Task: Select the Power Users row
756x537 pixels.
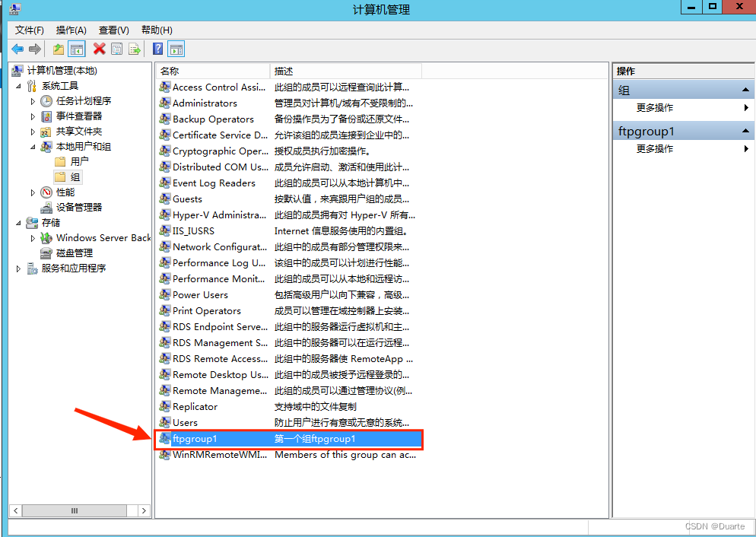Action: click(289, 294)
